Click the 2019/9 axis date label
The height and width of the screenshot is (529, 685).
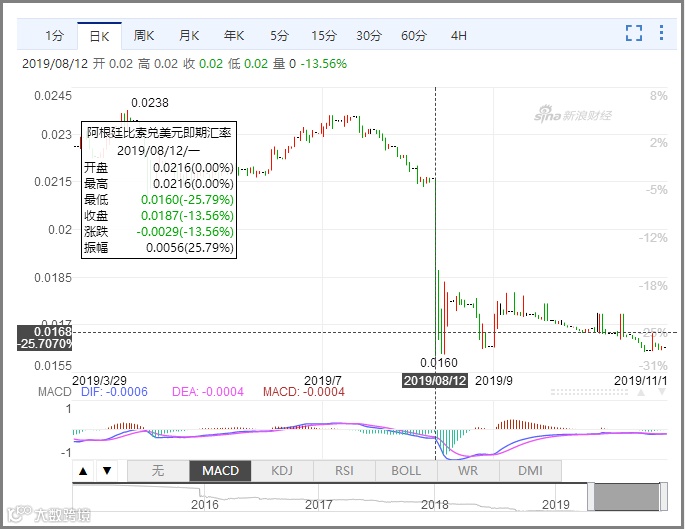494,380
